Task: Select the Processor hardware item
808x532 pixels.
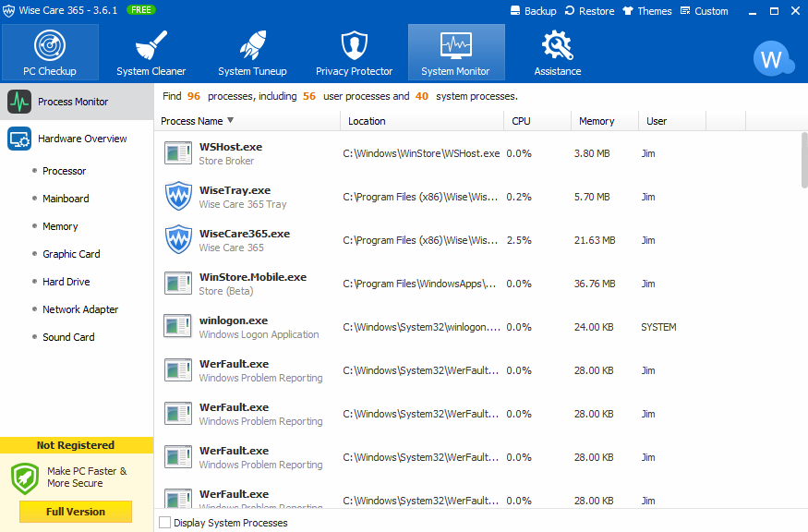Action: point(64,171)
